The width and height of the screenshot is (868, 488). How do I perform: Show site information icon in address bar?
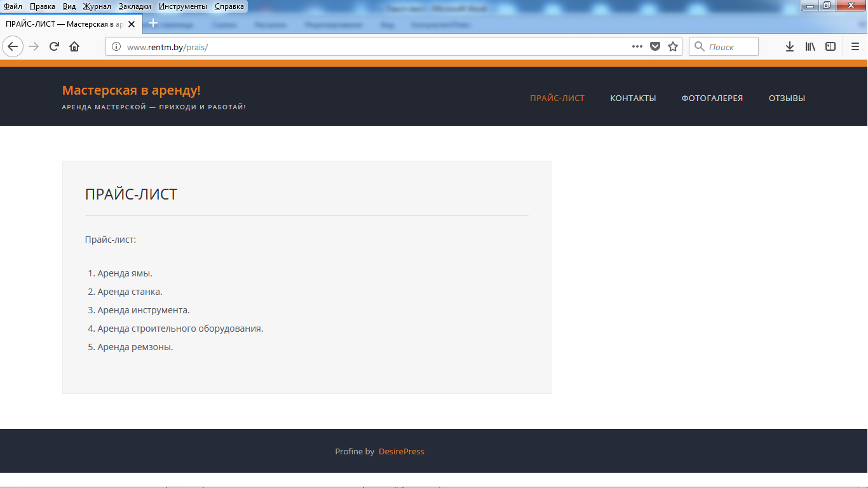116,46
